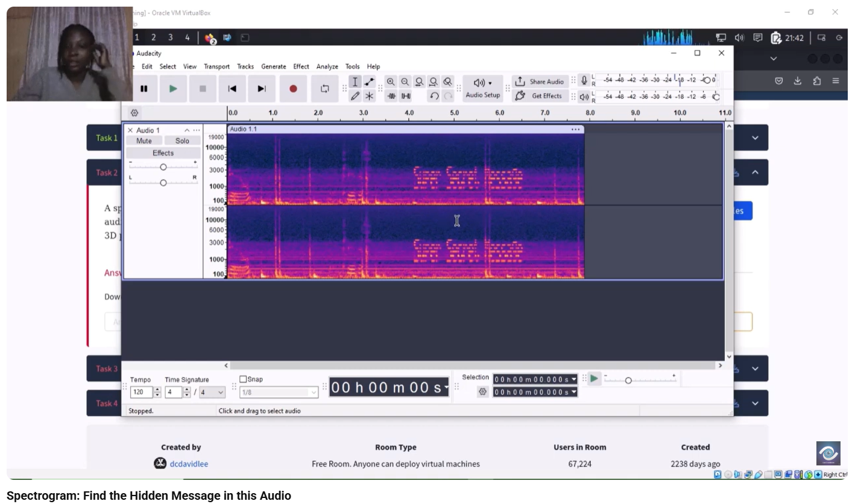855x504 pixels.
Task: Silence the audio selection
Action: pyautogui.click(x=406, y=96)
